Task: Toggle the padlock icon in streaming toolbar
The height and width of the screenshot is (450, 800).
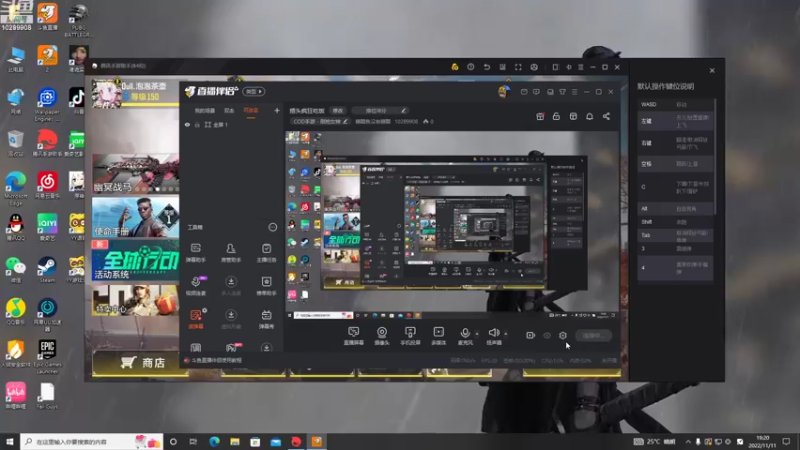Action: pyautogui.click(x=556, y=116)
